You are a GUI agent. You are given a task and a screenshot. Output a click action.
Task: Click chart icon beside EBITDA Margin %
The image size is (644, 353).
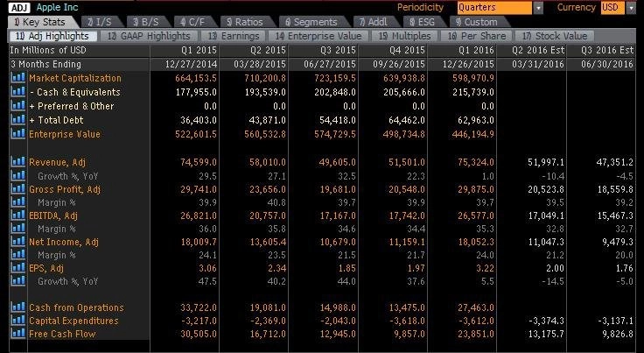pos(18,229)
